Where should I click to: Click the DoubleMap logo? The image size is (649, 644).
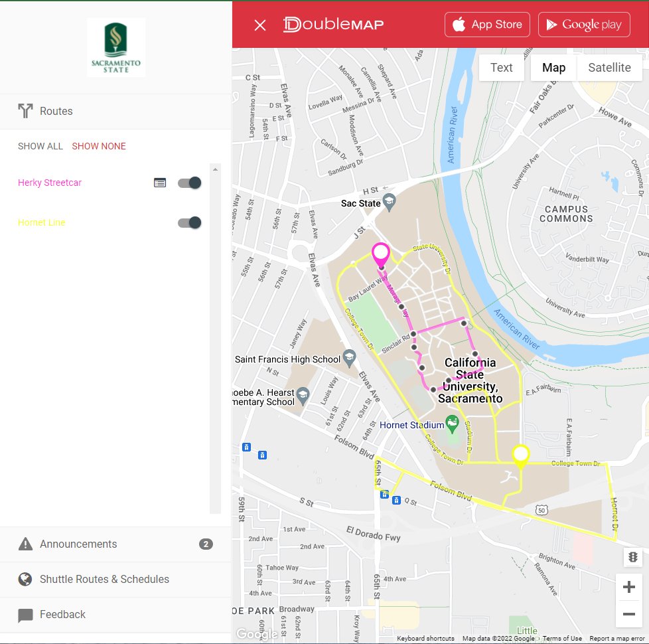[333, 25]
